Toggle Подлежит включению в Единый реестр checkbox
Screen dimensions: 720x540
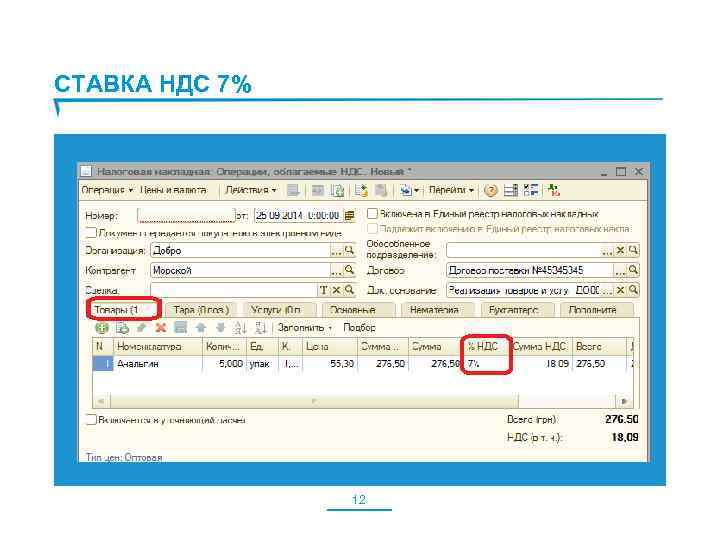372,228
